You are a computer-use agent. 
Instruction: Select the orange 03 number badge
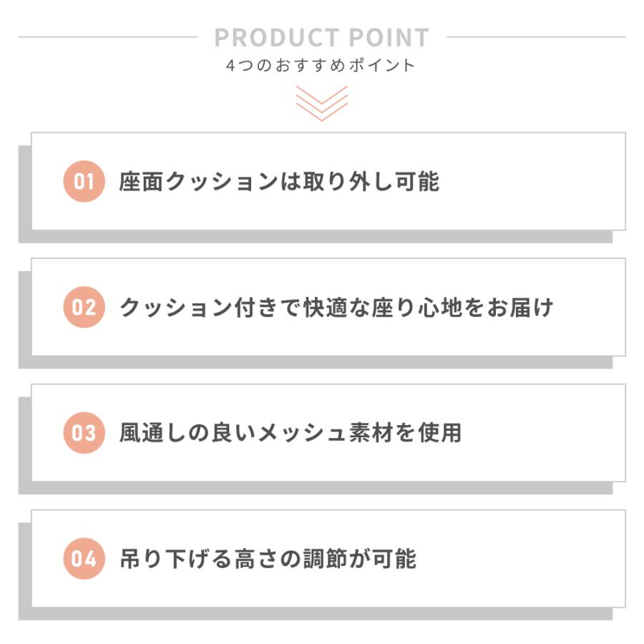click(84, 433)
